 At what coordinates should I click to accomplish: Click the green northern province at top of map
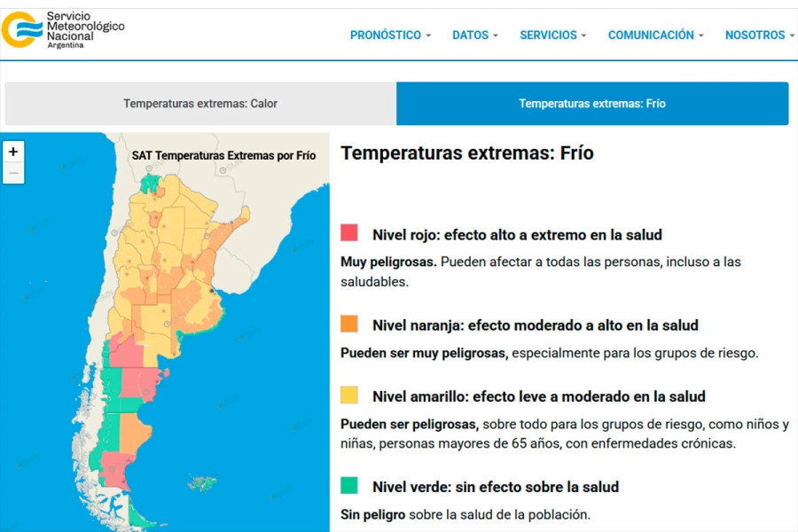(x=153, y=184)
